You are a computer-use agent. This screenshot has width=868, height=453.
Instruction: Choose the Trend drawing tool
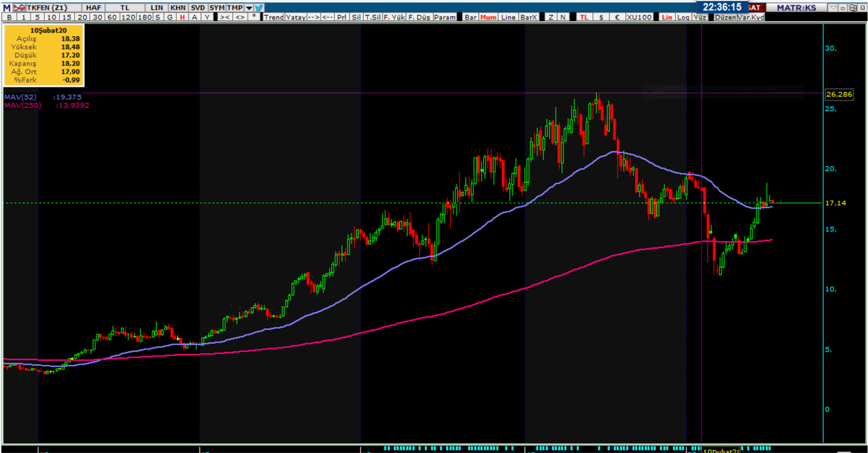273,17
